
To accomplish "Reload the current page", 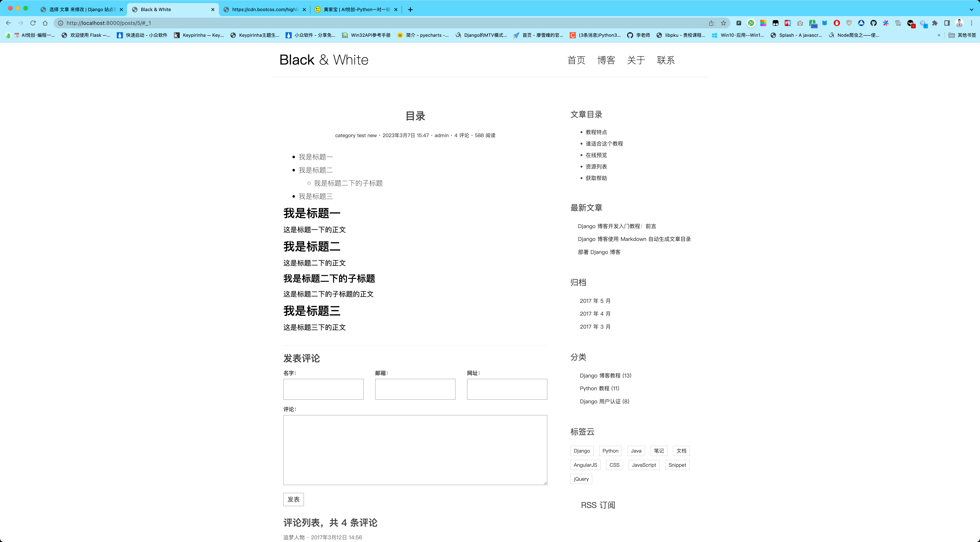I will coord(33,23).
